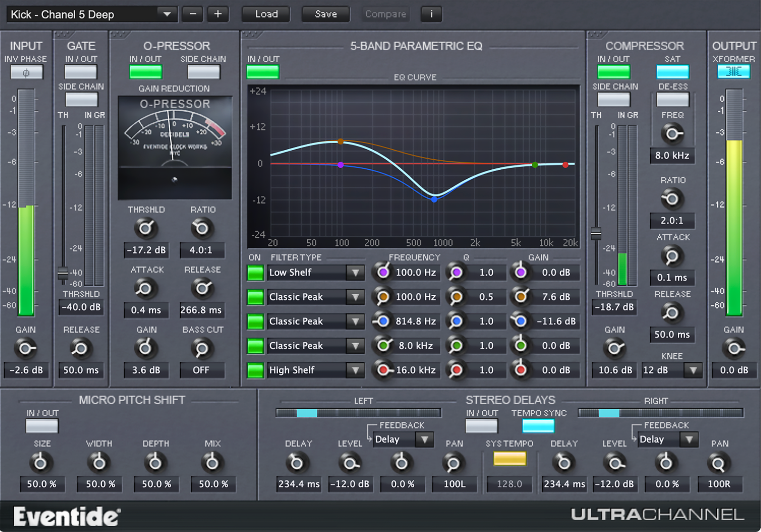
Task: Click the Save button
Action: click(326, 14)
